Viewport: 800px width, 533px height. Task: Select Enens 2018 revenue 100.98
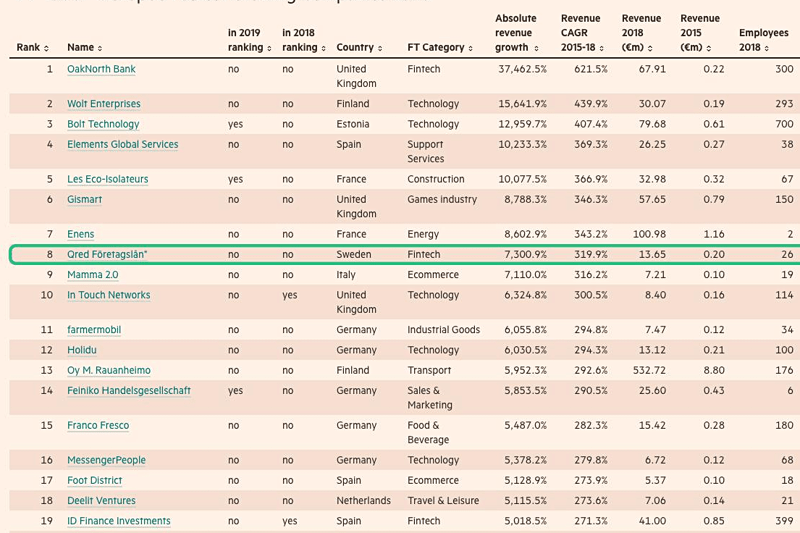pyautogui.click(x=649, y=234)
